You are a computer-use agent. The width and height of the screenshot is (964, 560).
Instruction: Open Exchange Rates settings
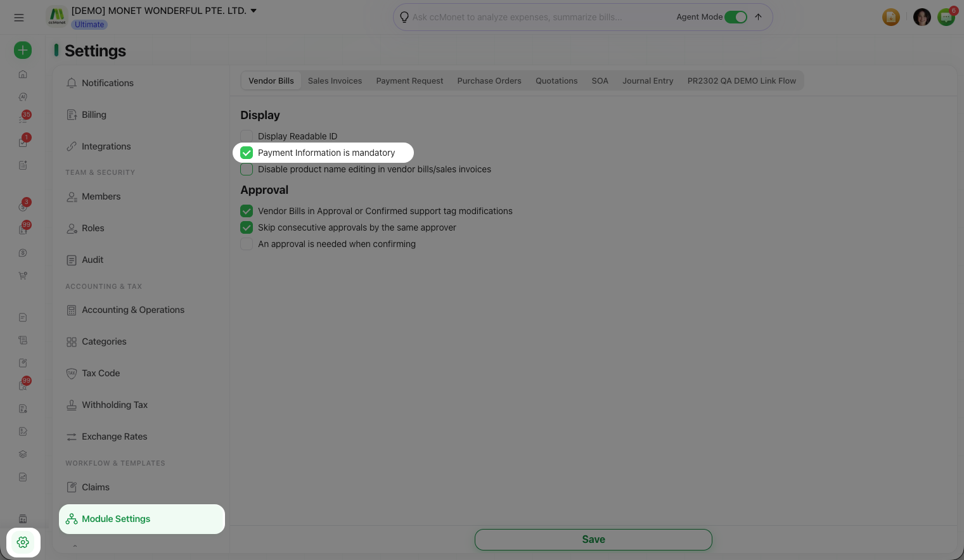142,436
